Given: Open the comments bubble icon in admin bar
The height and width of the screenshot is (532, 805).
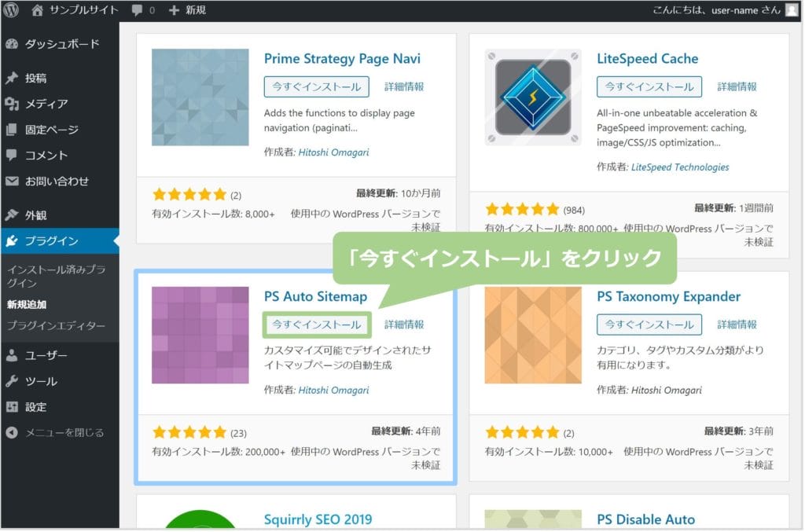Looking at the screenshot, I should pyautogui.click(x=137, y=10).
